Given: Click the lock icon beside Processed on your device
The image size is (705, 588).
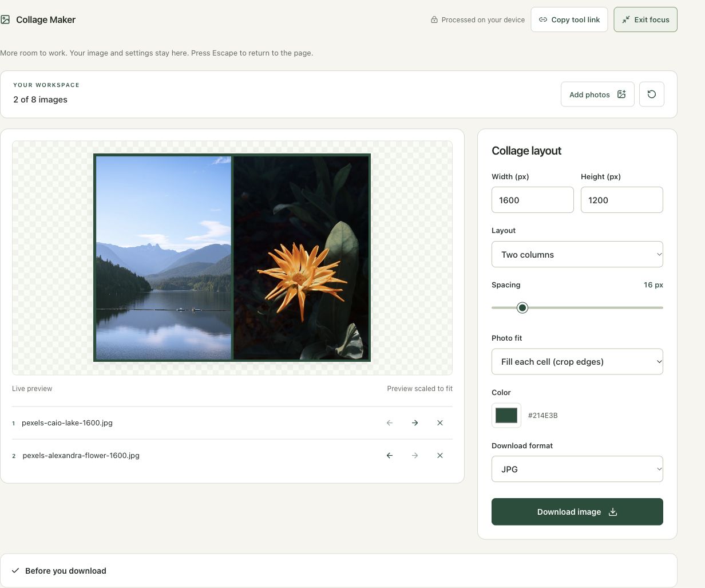Looking at the screenshot, I should point(434,19).
